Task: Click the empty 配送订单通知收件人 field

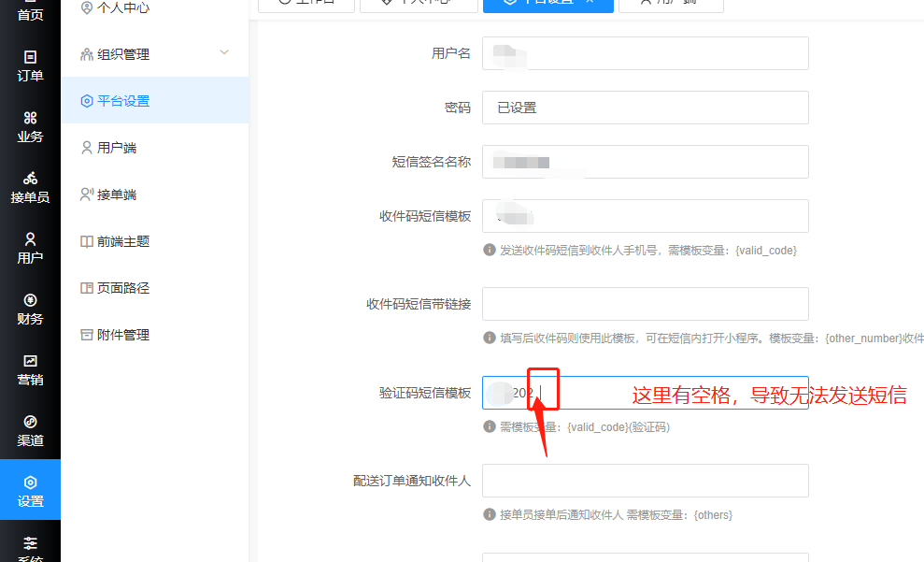Action: point(646,481)
